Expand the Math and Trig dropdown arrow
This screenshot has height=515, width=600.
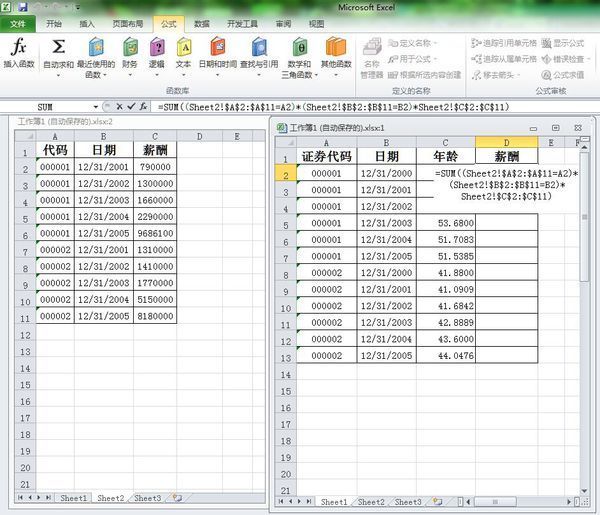point(316,75)
